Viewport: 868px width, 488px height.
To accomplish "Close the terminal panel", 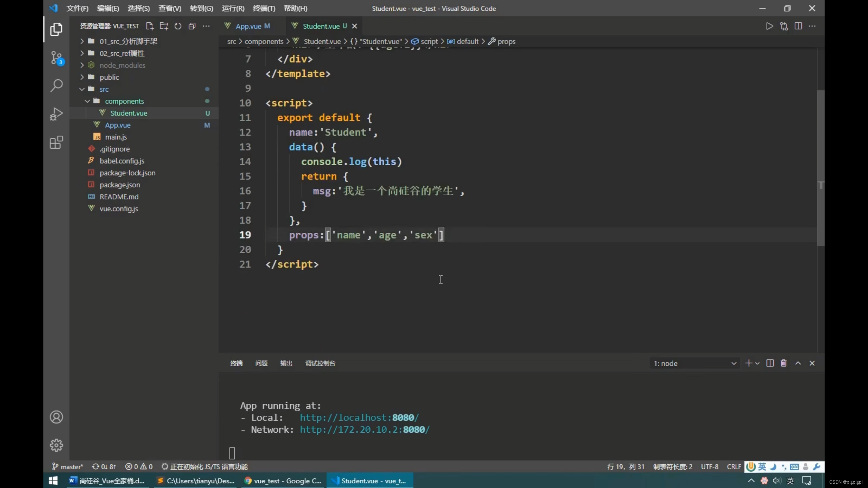I will point(812,363).
